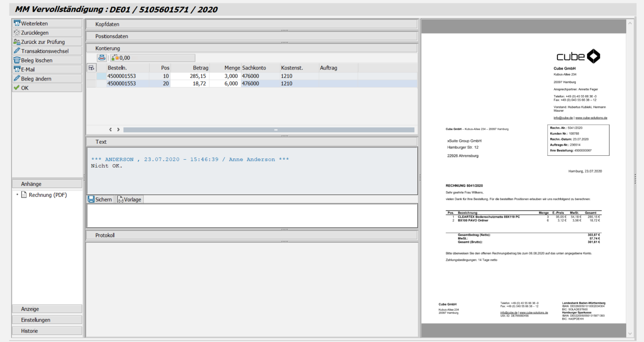The height and width of the screenshot is (342, 644).
Task: Select the Weiterleiten forwarding icon
Action: tap(17, 23)
